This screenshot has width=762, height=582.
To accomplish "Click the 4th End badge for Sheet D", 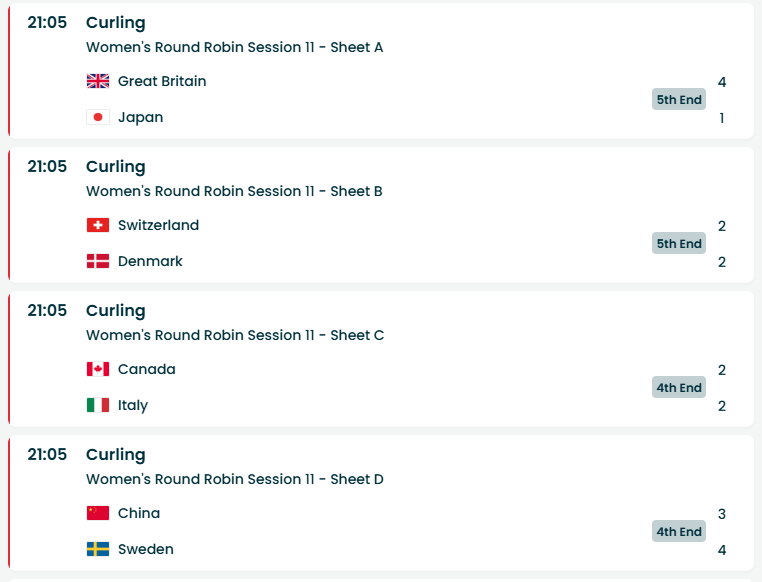I will [679, 531].
